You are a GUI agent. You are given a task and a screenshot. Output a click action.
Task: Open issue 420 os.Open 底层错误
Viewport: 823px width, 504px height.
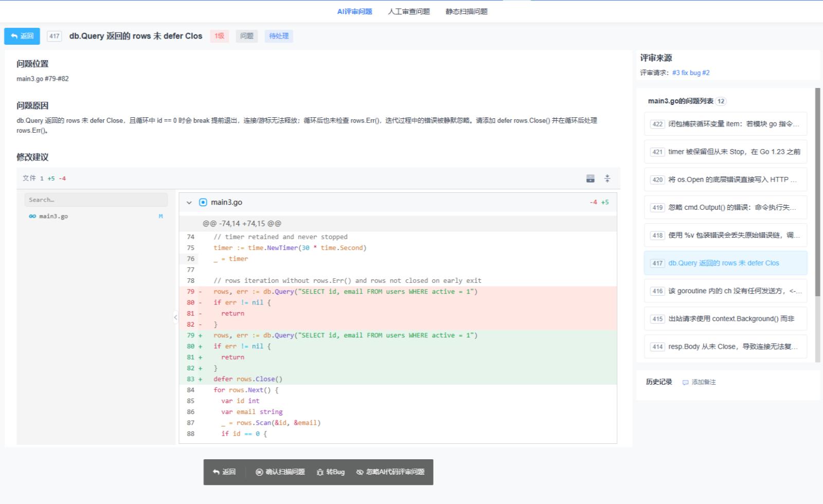coord(725,179)
